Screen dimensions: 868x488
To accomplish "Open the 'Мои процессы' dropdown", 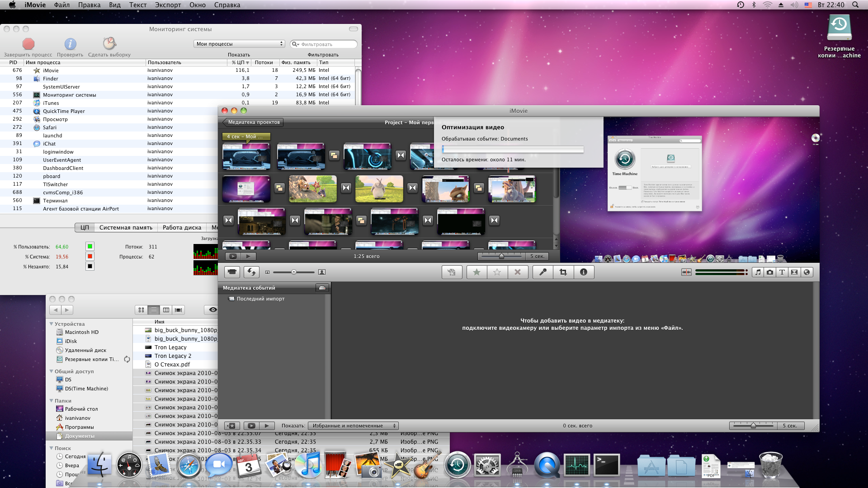I will [240, 44].
